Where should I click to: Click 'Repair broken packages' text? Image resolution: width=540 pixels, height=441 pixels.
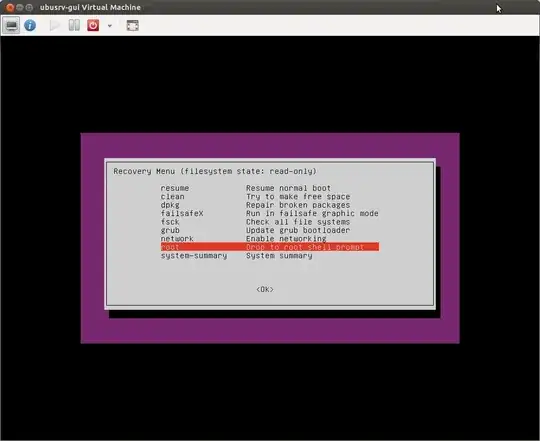tap(298, 205)
